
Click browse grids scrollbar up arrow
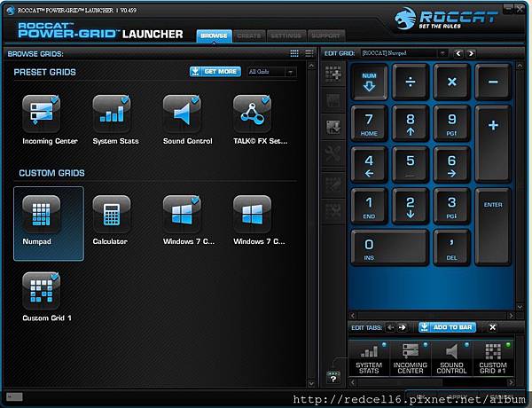[311, 66]
